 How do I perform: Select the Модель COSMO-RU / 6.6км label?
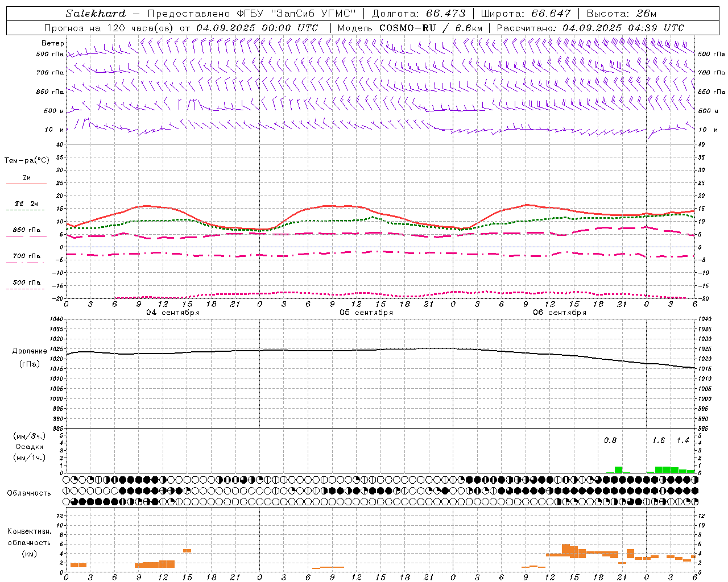point(409,28)
